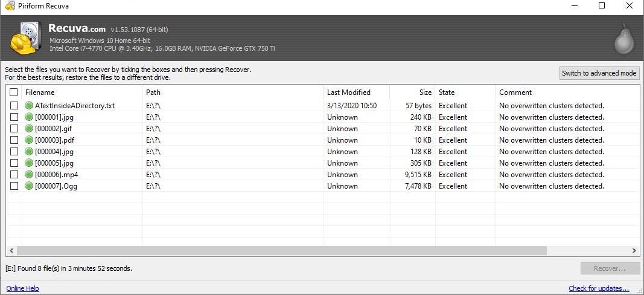Select the [000005].jpg filename

(x=54, y=163)
